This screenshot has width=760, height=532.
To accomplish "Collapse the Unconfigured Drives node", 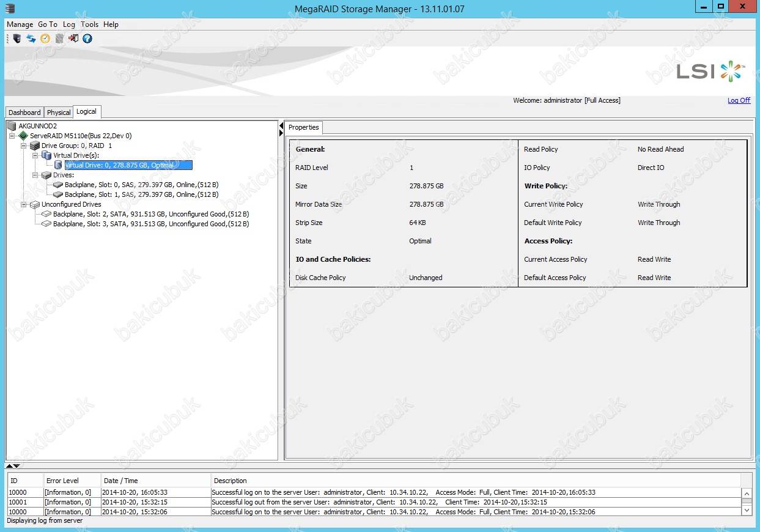I will pyautogui.click(x=24, y=204).
